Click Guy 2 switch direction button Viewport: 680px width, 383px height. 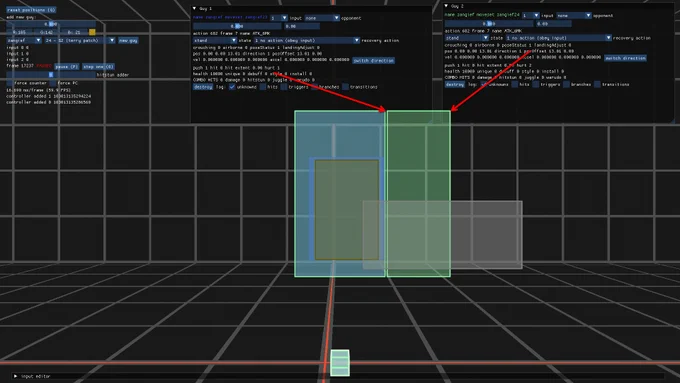pyautogui.click(x=625, y=58)
